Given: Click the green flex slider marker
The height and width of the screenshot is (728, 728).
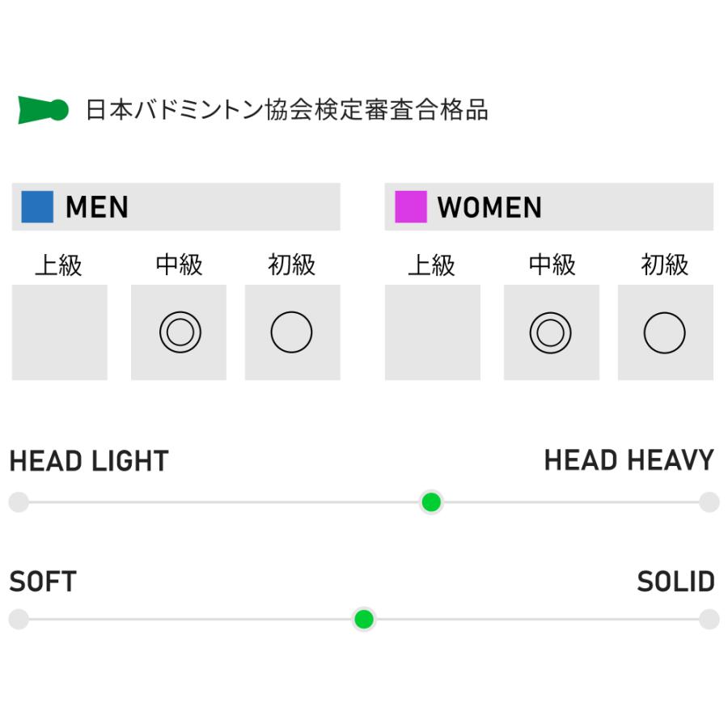Looking at the screenshot, I should pos(364,620).
